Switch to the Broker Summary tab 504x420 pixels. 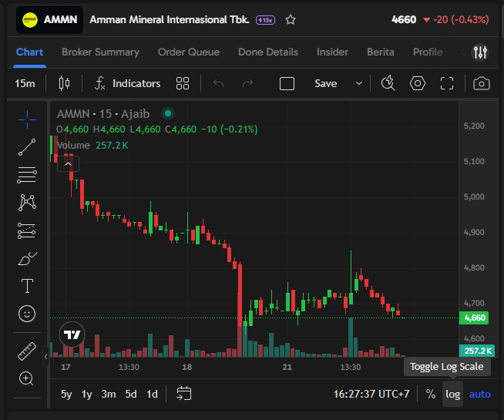(x=101, y=52)
